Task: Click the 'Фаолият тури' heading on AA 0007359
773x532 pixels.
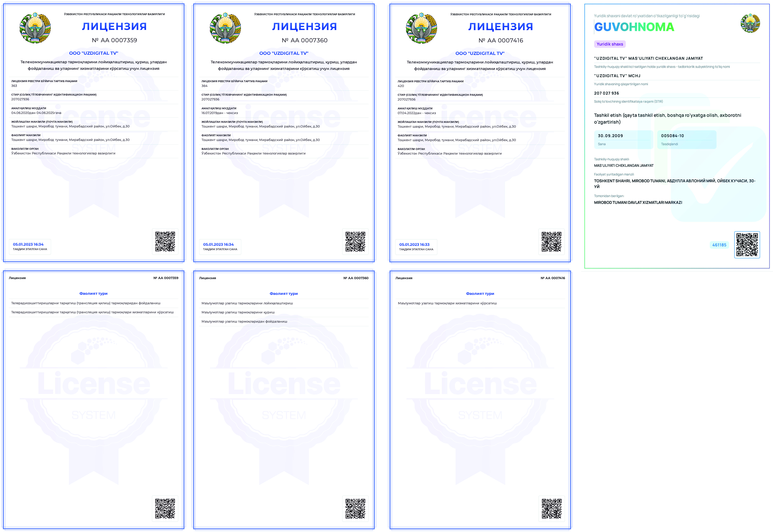Action: [x=93, y=294]
